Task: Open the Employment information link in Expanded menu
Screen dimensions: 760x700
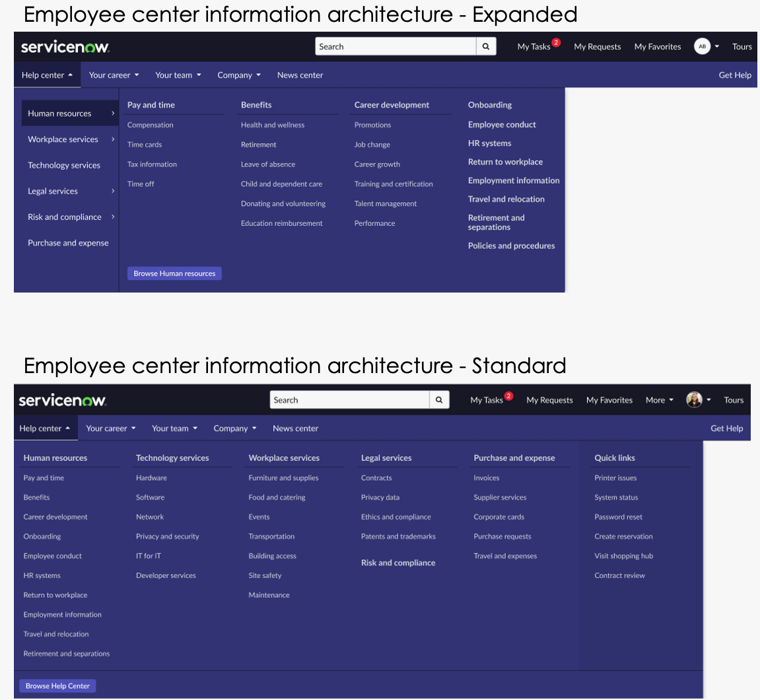Action: click(x=513, y=180)
